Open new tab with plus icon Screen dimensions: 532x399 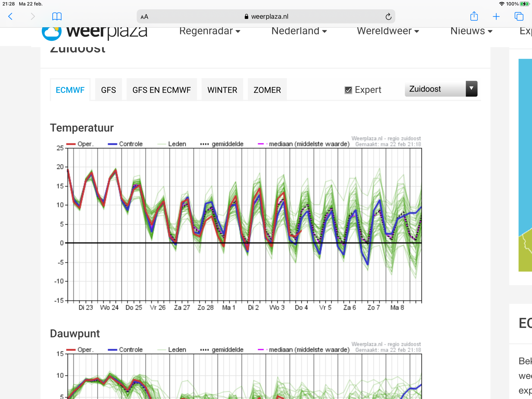coord(496,16)
